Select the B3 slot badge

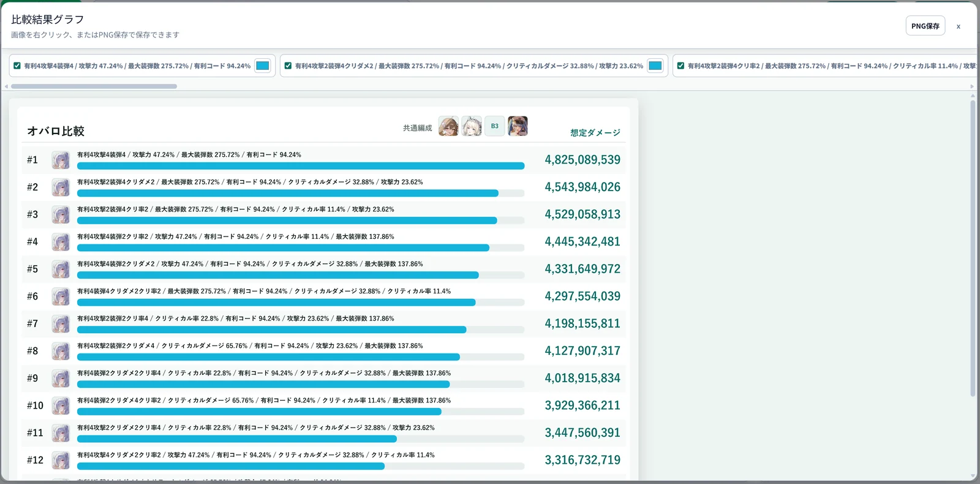point(495,126)
